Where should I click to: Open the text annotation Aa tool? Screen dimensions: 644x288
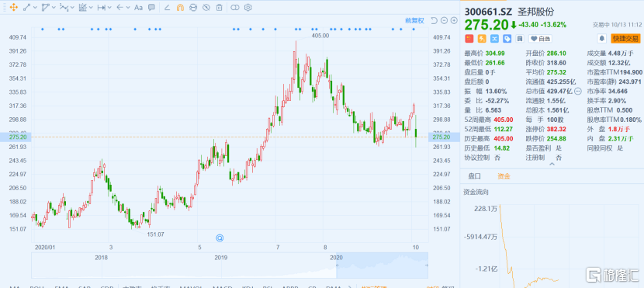(x=138, y=7)
